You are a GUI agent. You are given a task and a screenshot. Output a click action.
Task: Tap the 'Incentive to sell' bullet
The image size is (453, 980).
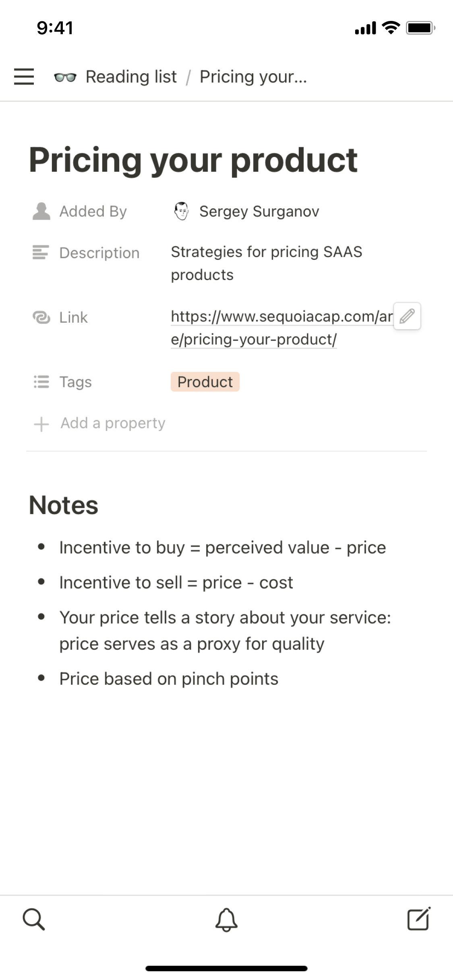[176, 583]
